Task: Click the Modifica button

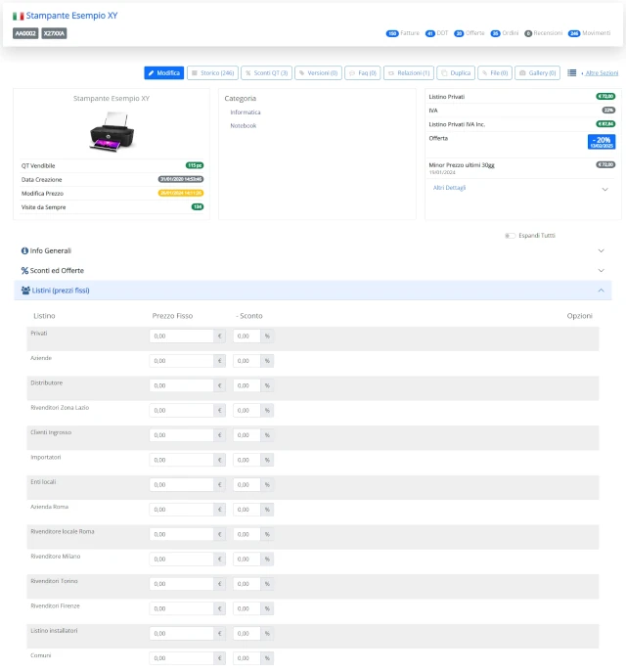Action: point(164,72)
